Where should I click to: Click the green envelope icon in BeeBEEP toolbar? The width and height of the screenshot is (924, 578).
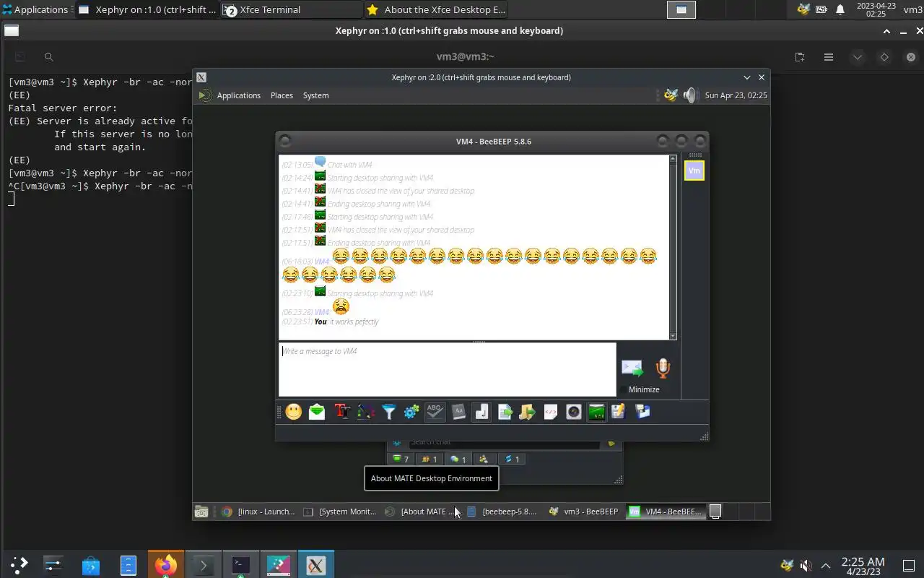pyautogui.click(x=317, y=412)
